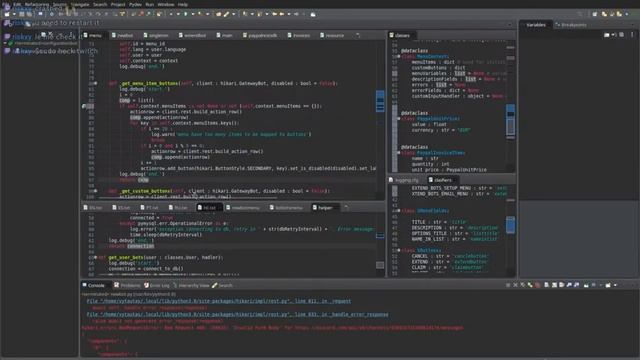Collapse the PaypalInvoiceItem class fold
Screen dimensions: 640x360
[399, 153]
